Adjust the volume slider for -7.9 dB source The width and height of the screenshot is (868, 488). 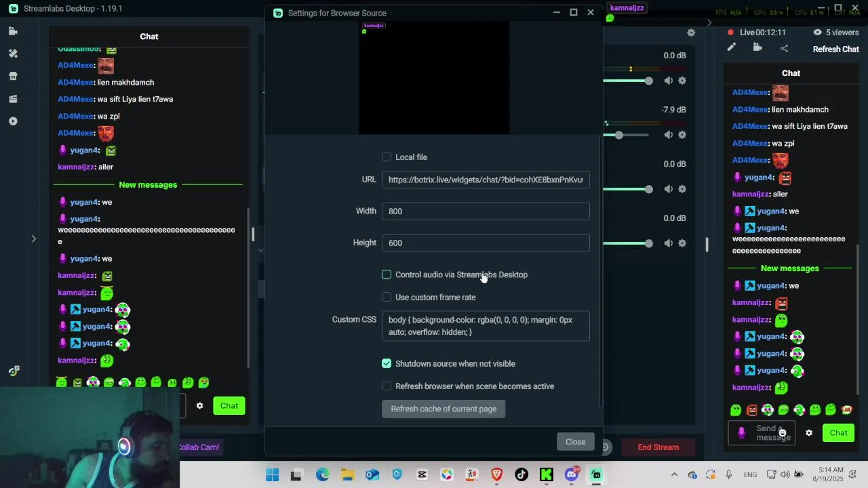point(618,135)
